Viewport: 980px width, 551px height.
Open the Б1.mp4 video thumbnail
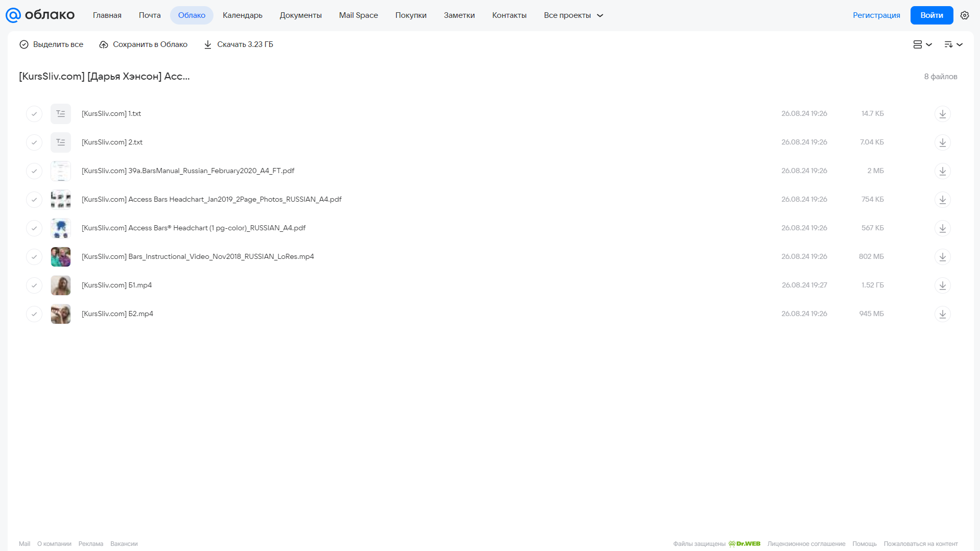[61, 285]
